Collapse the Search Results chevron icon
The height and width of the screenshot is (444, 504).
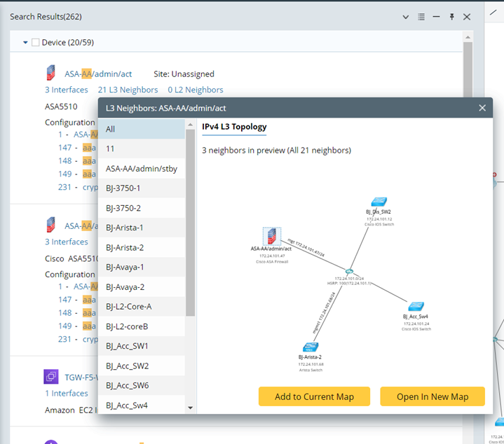(406, 17)
